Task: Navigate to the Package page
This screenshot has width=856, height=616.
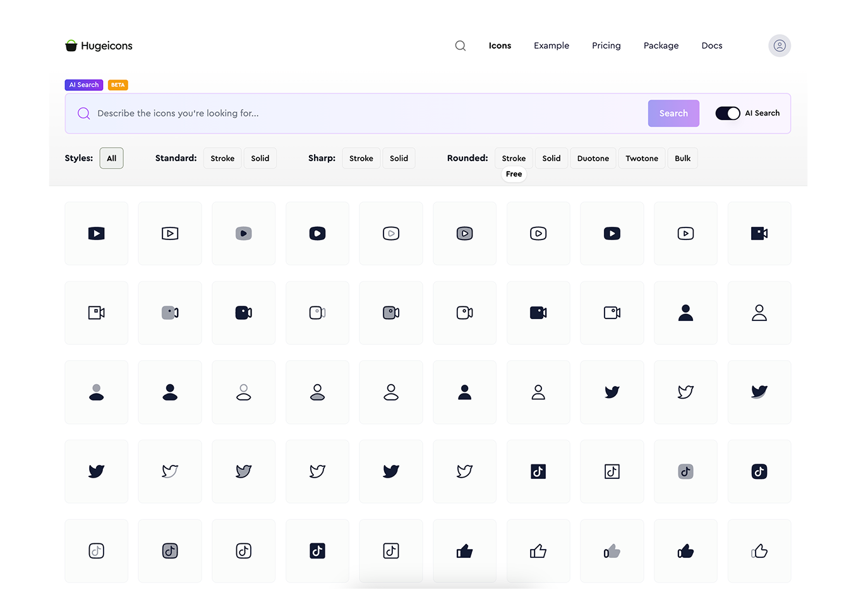Action: click(661, 45)
